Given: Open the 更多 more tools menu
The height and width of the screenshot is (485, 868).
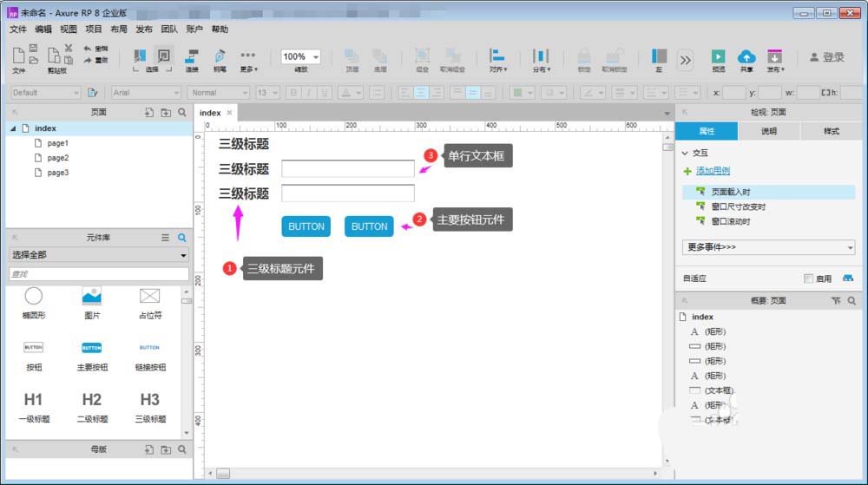Looking at the screenshot, I should [248, 60].
